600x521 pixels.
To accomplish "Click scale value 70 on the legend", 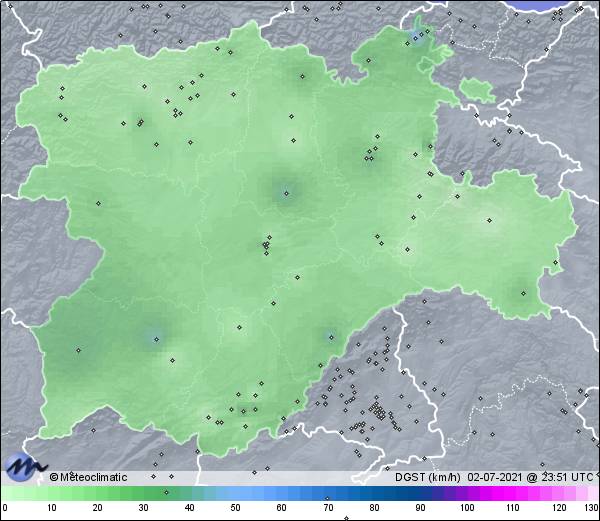I will point(328,508).
